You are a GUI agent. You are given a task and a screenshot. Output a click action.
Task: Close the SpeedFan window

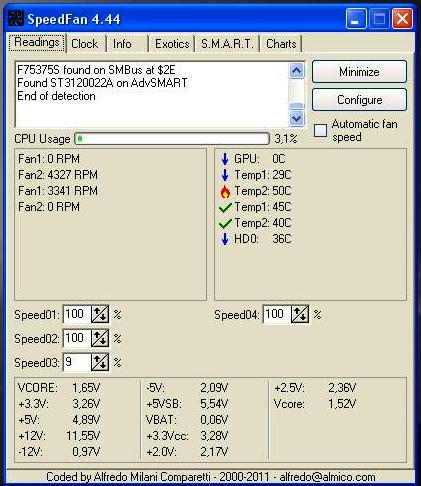point(402,18)
